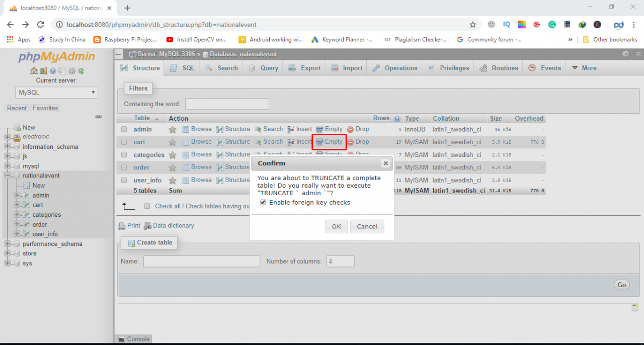This screenshot has height=345, width=644.
Task: Click the Rows help question icon
Action: 397,119
